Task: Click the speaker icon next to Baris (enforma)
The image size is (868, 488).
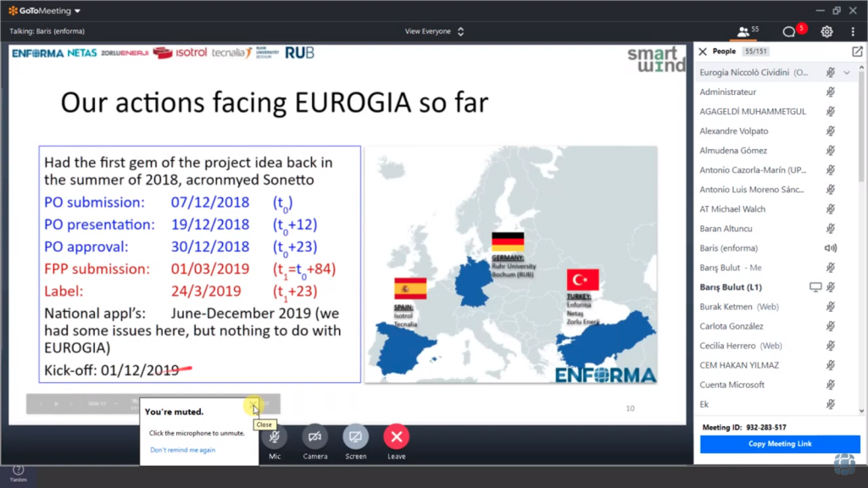Action: point(831,248)
